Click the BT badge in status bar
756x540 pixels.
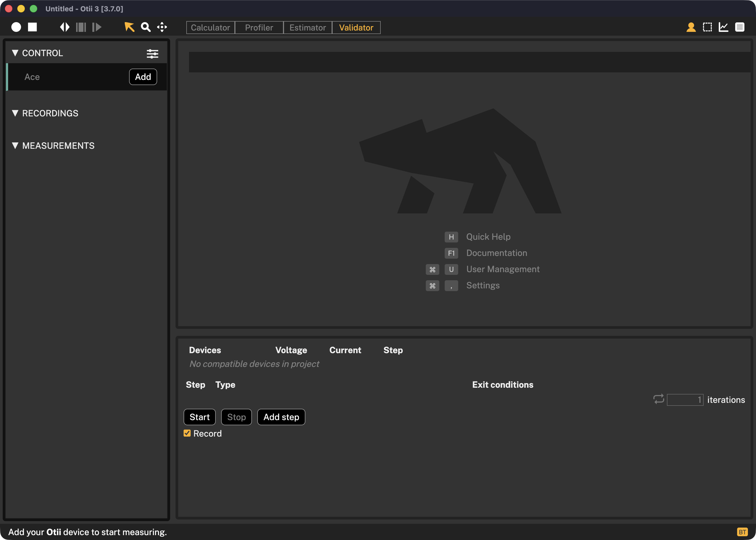pyautogui.click(x=742, y=532)
